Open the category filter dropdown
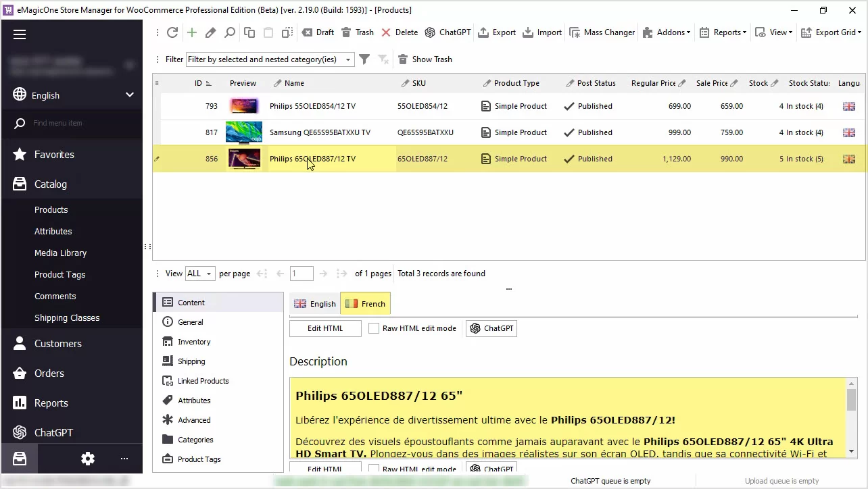 click(x=347, y=59)
